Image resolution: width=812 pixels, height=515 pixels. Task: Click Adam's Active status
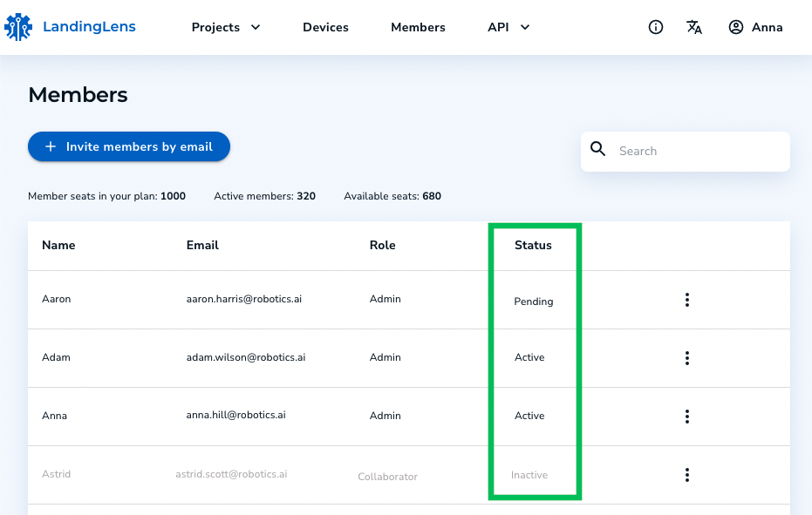529,357
